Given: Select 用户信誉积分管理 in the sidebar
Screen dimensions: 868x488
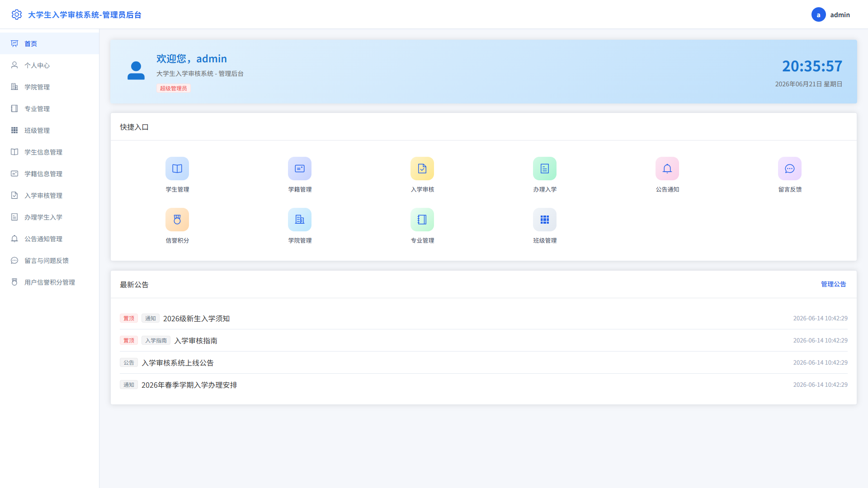Looking at the screenshot, I should click(50, 282).
